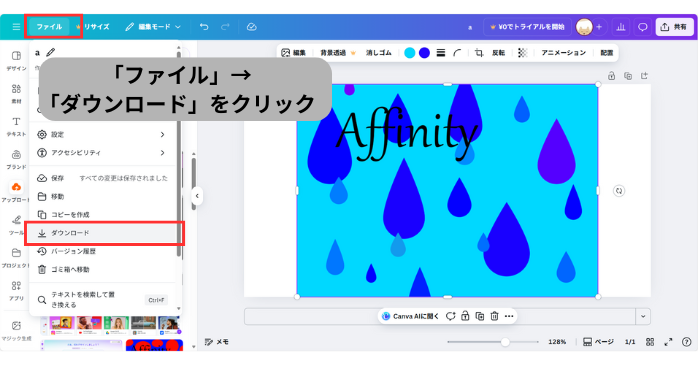The image size is (698, 365).
Task: Lock the page with the lock icon above canvas
Action: [612, 76]
